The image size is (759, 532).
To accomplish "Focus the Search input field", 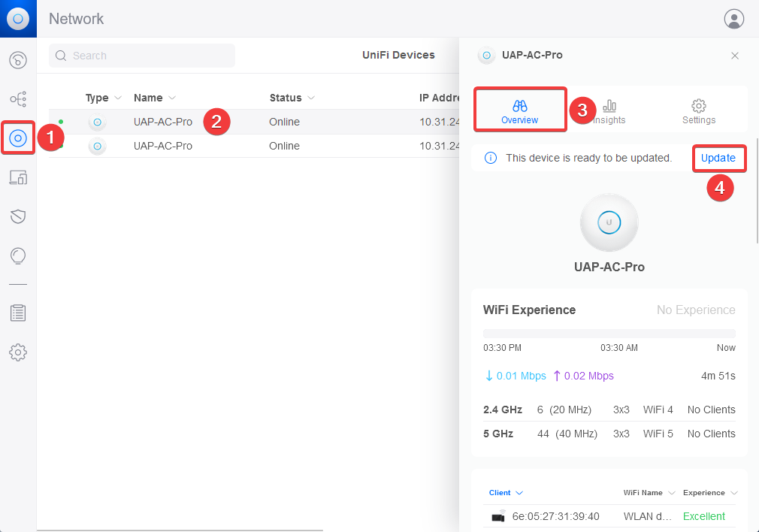I will pyautogui.click(x=142, y=56).
